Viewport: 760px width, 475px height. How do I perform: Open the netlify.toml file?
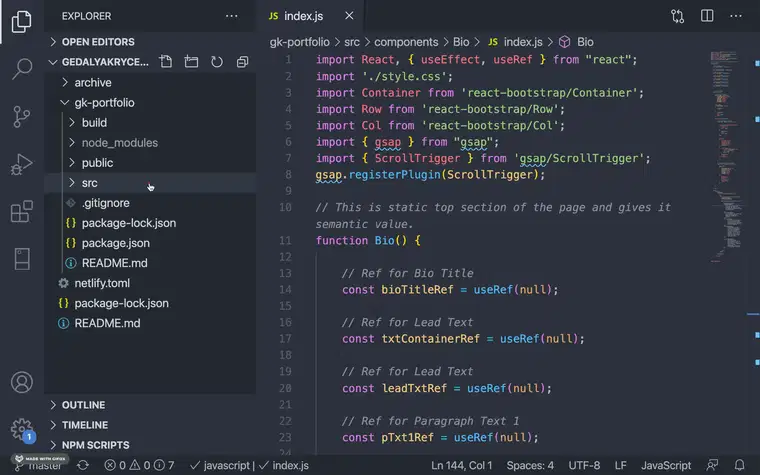pos(150,283)
